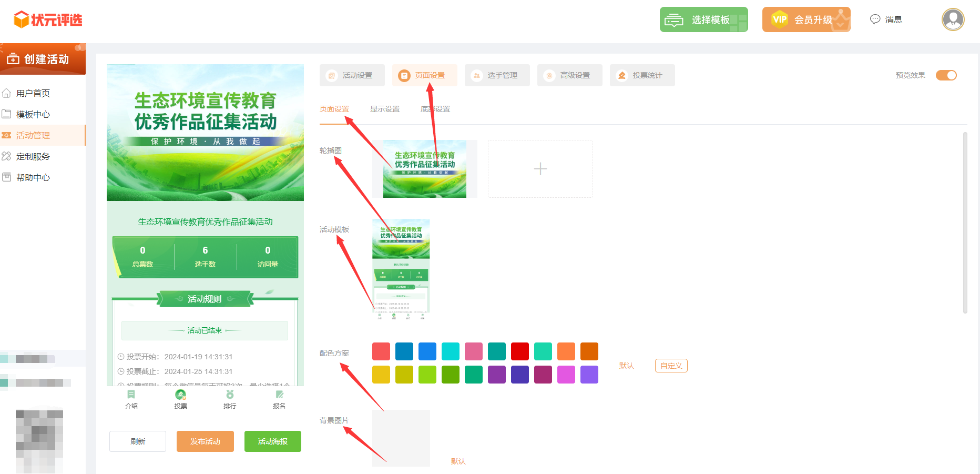Click the user avatar icon
This screenshot has height=474, width=980.
point(953,20)
